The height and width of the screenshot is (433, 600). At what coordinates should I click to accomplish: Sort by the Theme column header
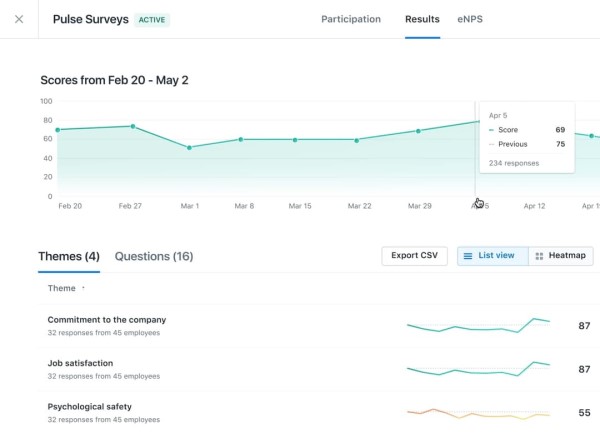[x=62, y=288]
